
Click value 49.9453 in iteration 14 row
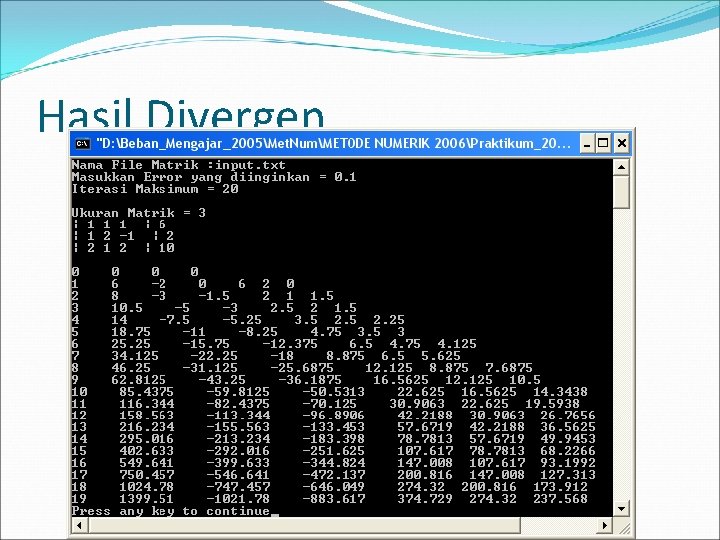(568, 439)
